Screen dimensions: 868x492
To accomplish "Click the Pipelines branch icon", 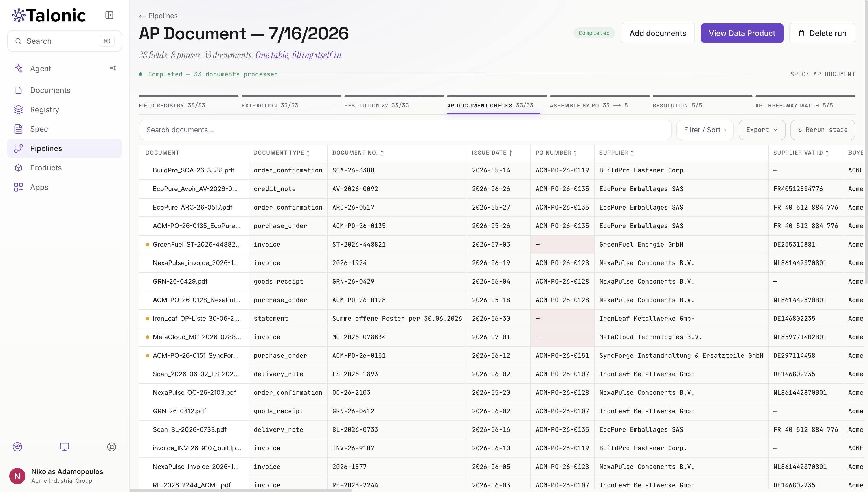I will pos(19,148).
